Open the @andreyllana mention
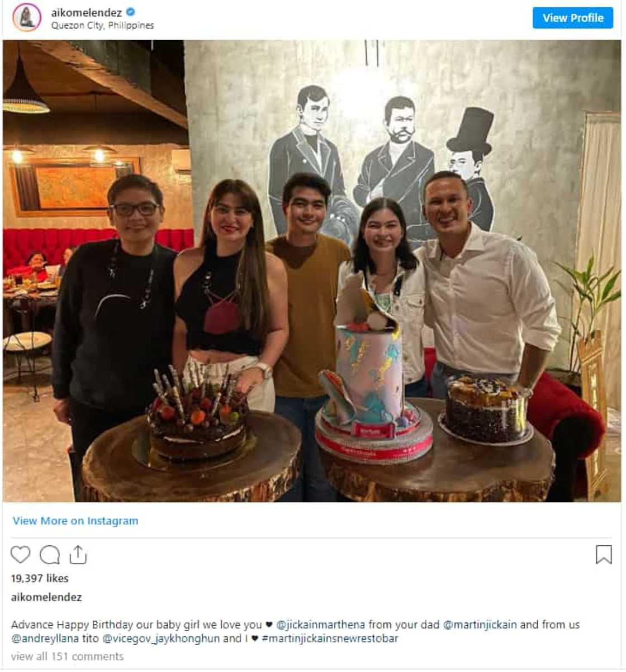 click(46, 638)
